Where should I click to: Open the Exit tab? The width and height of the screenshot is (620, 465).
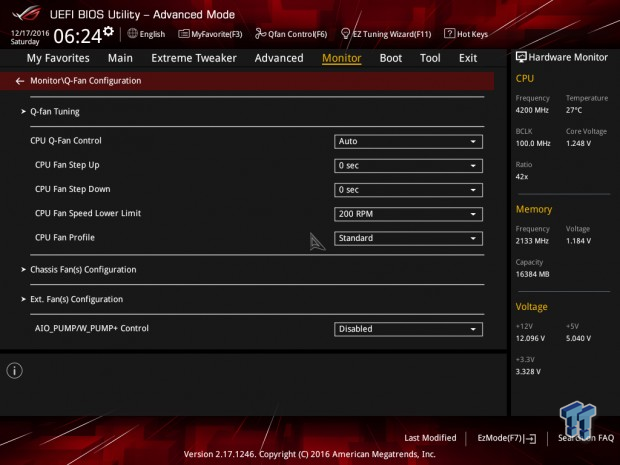tap(468, 58)
